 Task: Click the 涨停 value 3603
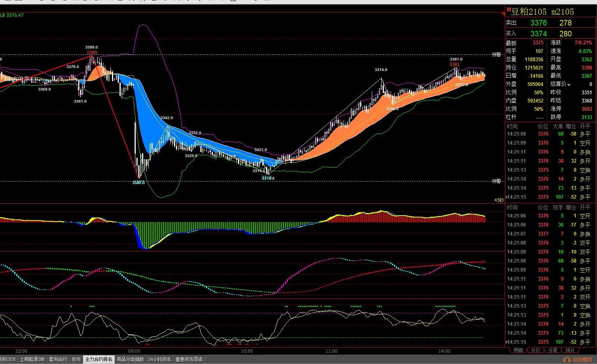coord(586,109)
